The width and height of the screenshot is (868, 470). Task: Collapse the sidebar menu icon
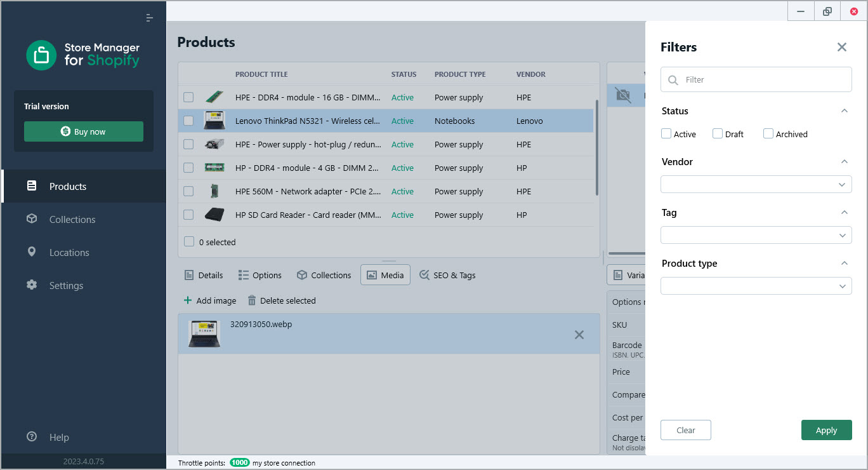tap(149, 18)
